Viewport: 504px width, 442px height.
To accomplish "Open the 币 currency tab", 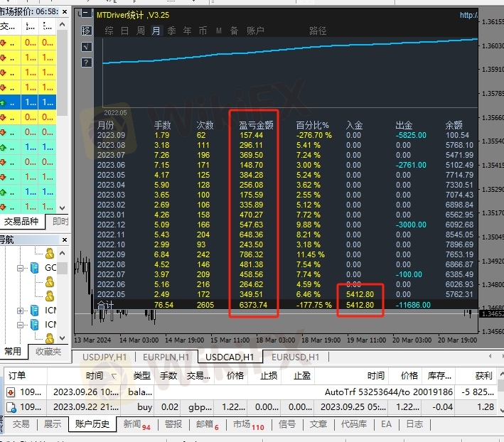I will point(203,31).
